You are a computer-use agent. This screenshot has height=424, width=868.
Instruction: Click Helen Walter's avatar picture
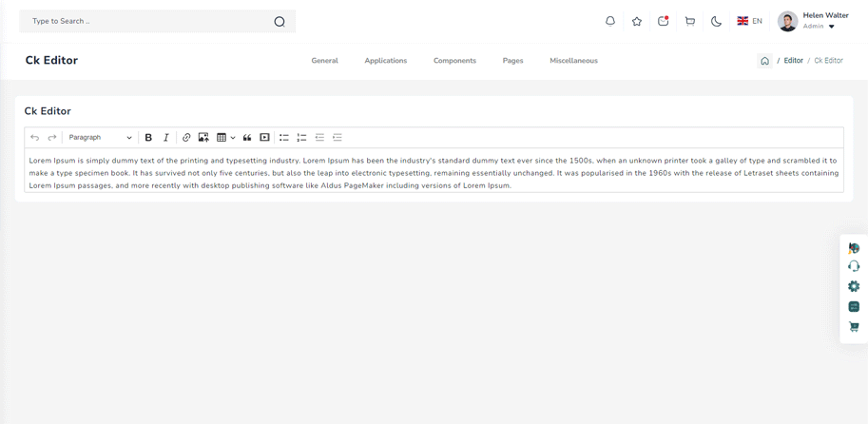click(787, 21)
